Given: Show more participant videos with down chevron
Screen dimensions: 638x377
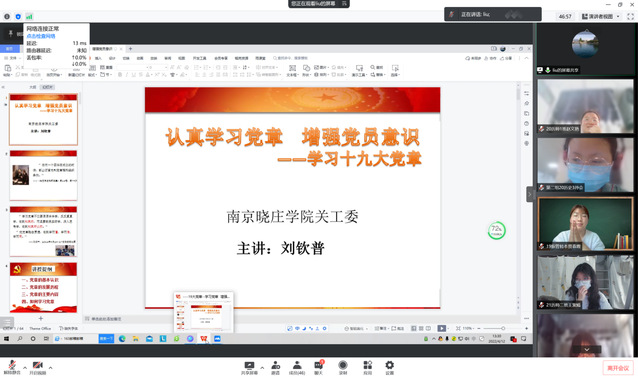Looking at the screenshot, I should (x=586, y=349).
